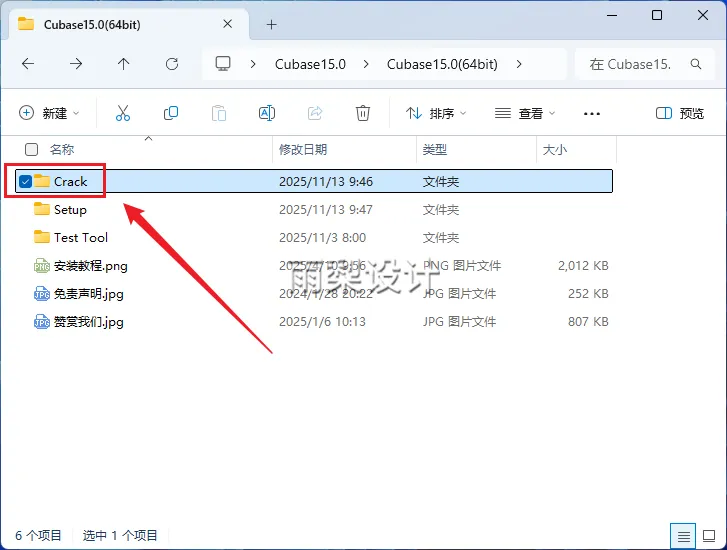Viewport: 727px width, 550px height.
Task: Open the 新建 new item dropdown
Action: pos(49,113)
